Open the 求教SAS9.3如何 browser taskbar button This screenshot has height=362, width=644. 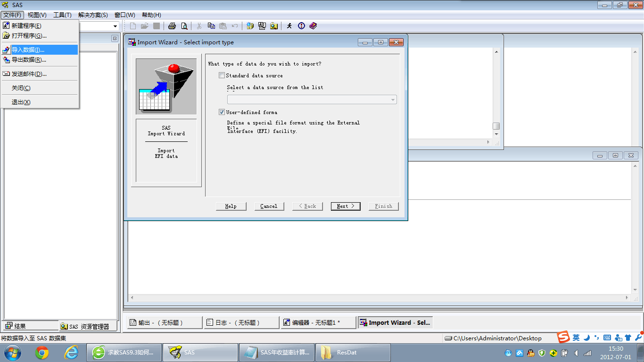coord(124,353)
